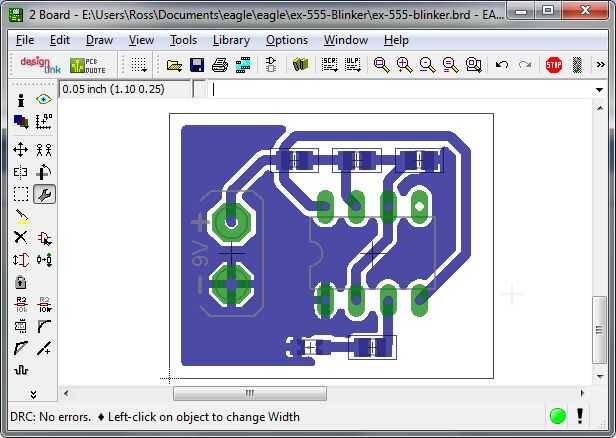Click the red STOP icon
Image resolution: width=616 pixels, height=438 pixels.
click(x=554, y=65)
